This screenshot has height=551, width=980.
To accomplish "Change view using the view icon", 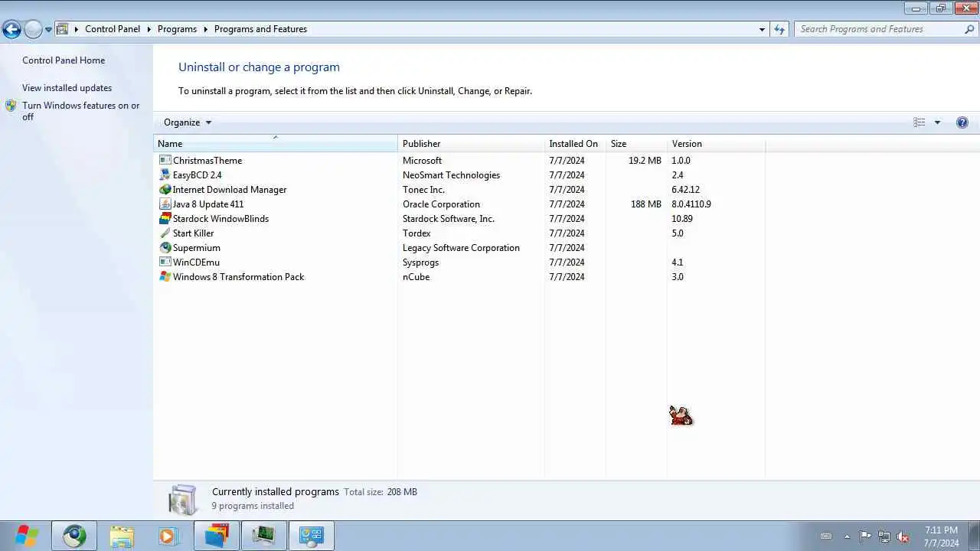I will [920, 122].
